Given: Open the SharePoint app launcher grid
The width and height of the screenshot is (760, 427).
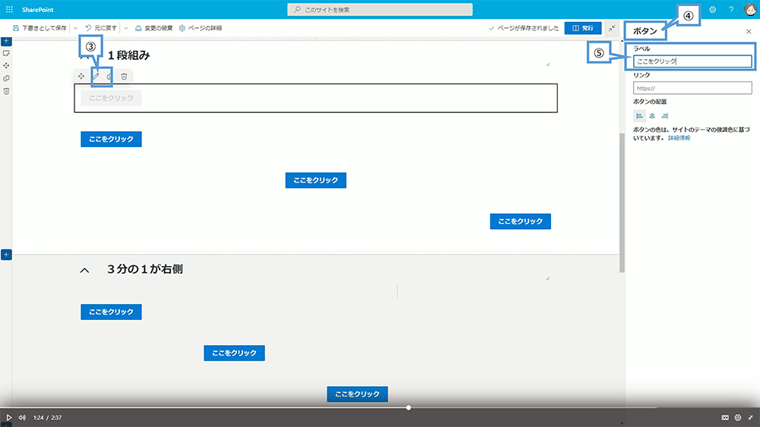Looking at the screenshot, I should pos(9,9).
